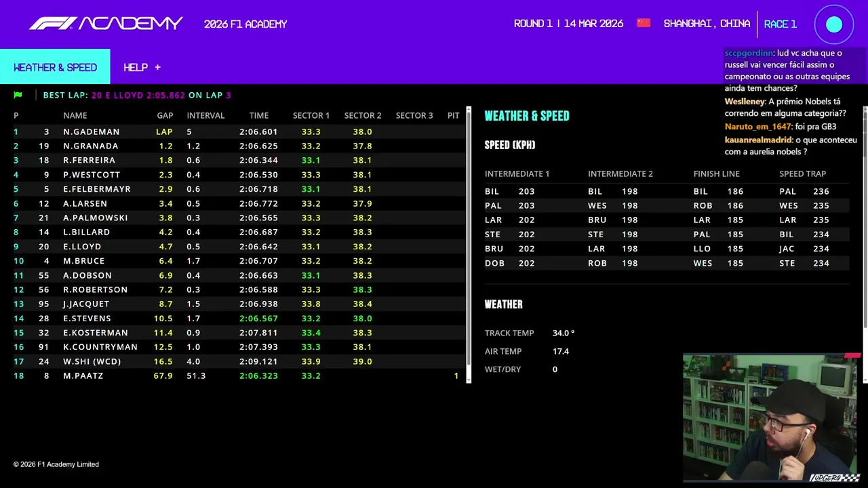Click the timing table vertical scrollbar
This screenshot has width=868, height=488.
click(x=469, y=244)
